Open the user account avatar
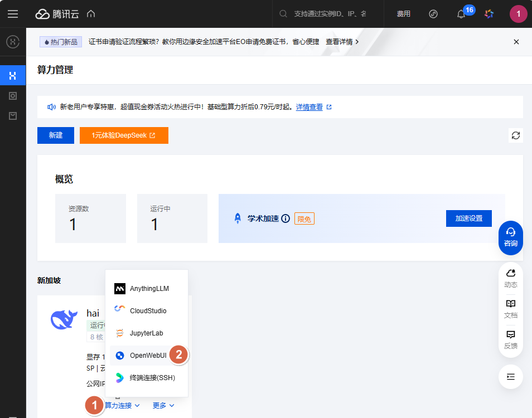 click(x=519, y=14)
